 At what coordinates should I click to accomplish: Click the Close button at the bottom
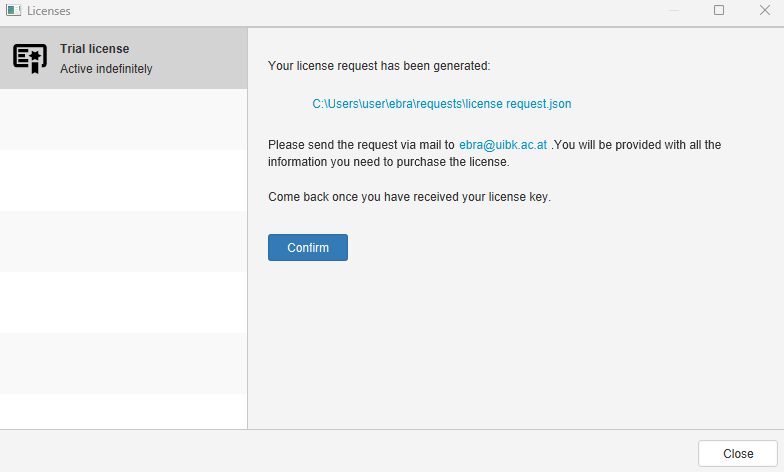[738, 453]
